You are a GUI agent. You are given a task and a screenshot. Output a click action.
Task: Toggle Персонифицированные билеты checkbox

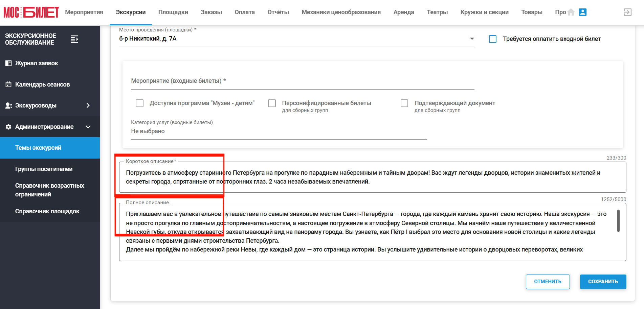272,103
